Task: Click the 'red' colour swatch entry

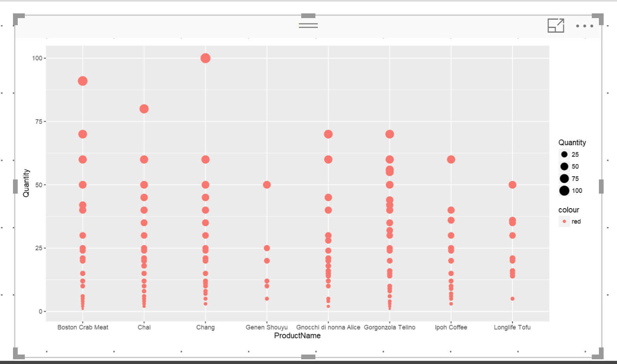Action: click(x=576, y=222)
